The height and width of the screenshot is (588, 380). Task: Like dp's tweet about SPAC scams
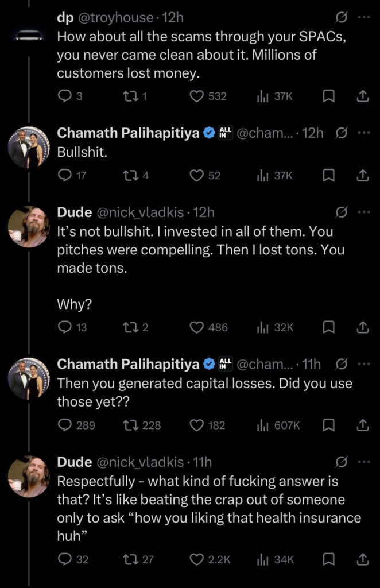click(x=197, y=96)
